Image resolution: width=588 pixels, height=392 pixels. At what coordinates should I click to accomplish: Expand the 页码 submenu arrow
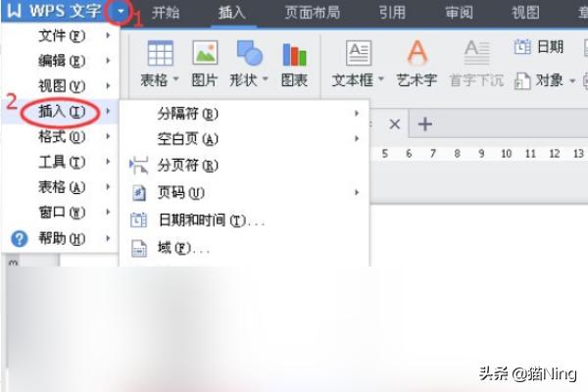357,192
